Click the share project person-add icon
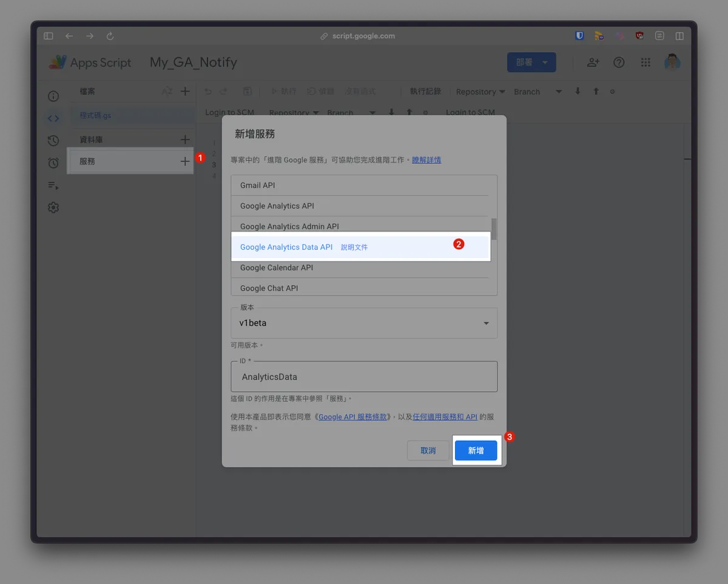Image resolution: width=728 pixels, height=584 pixels. (593, 62)
